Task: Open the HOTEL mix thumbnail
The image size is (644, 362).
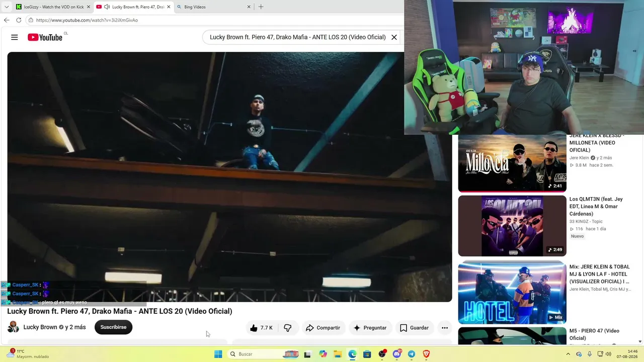Action: (x=512, y=292)
